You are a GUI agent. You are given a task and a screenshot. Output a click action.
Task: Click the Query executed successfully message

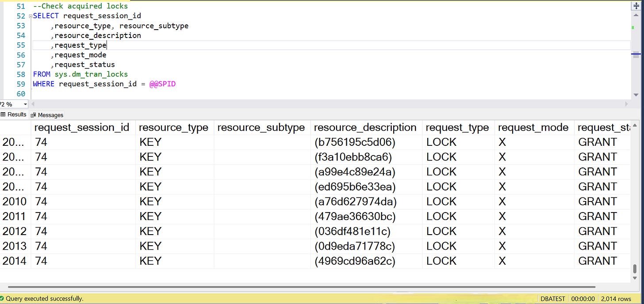coord(44,299)
